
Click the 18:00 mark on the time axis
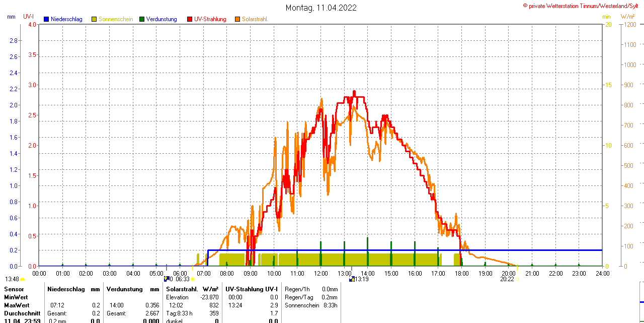click(462, 273)
